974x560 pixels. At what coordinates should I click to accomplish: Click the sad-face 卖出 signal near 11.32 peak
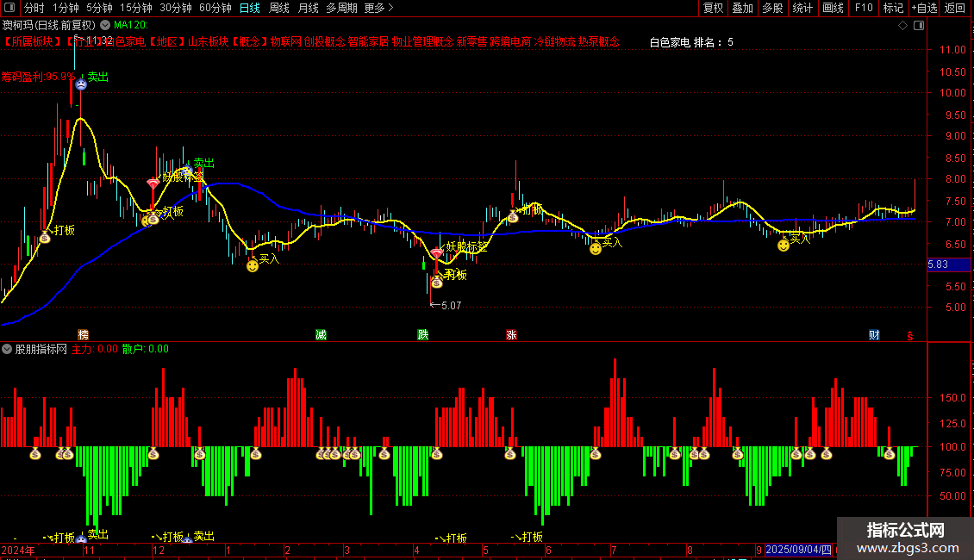pyautogui.click(x=81, y=84)
